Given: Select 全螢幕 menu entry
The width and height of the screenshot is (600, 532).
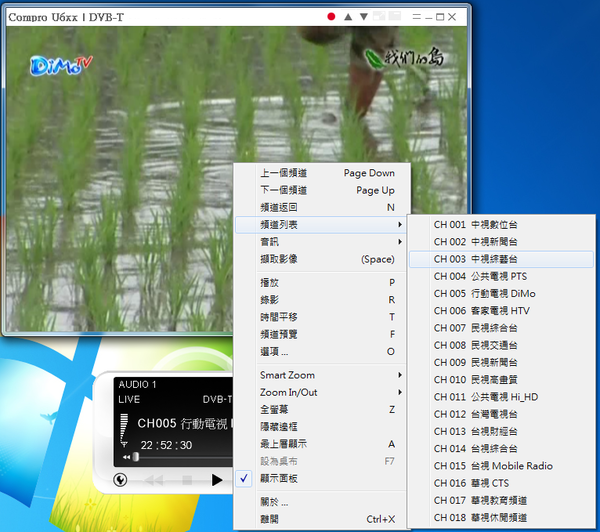Looking at the screenshot, I should pos(322,410).
